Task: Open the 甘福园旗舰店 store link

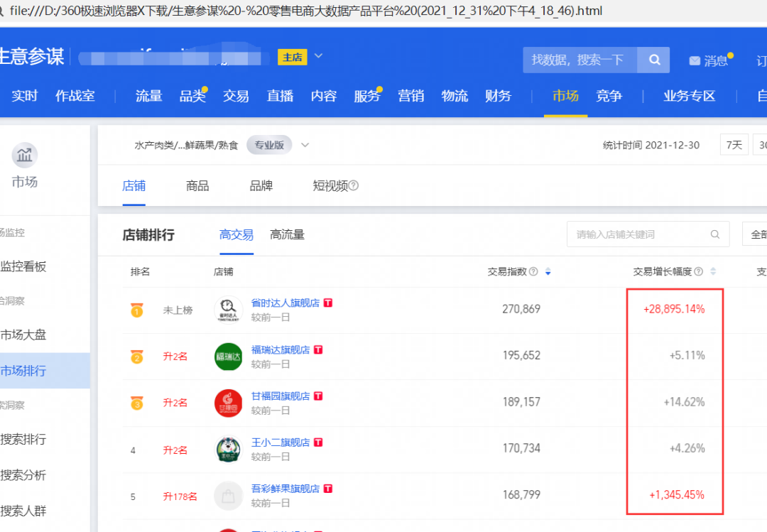Action: 281,396
